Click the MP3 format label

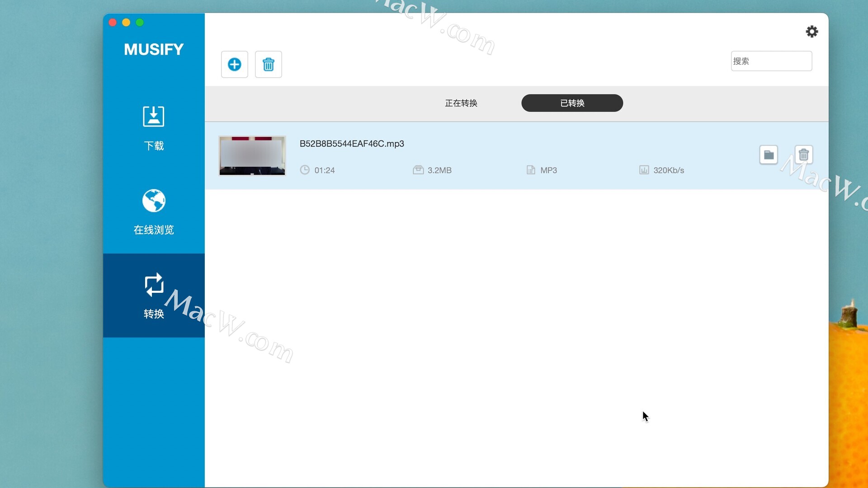[x=548, y=170]
